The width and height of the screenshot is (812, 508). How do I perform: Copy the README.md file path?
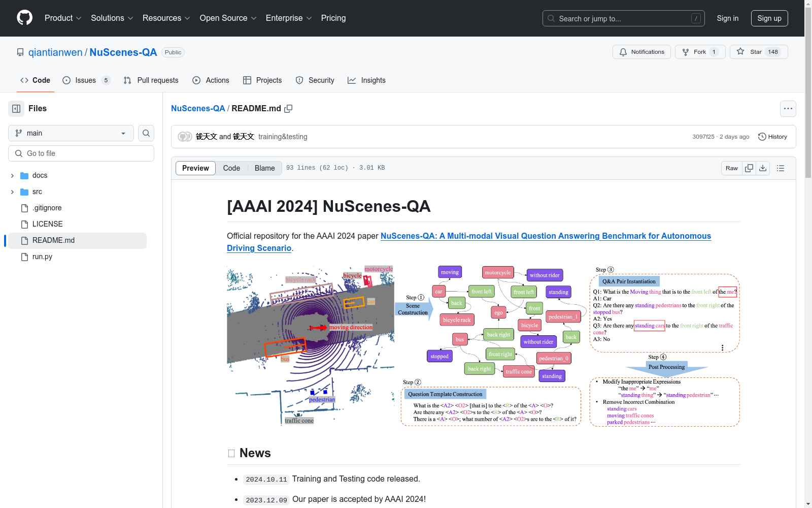288,109
